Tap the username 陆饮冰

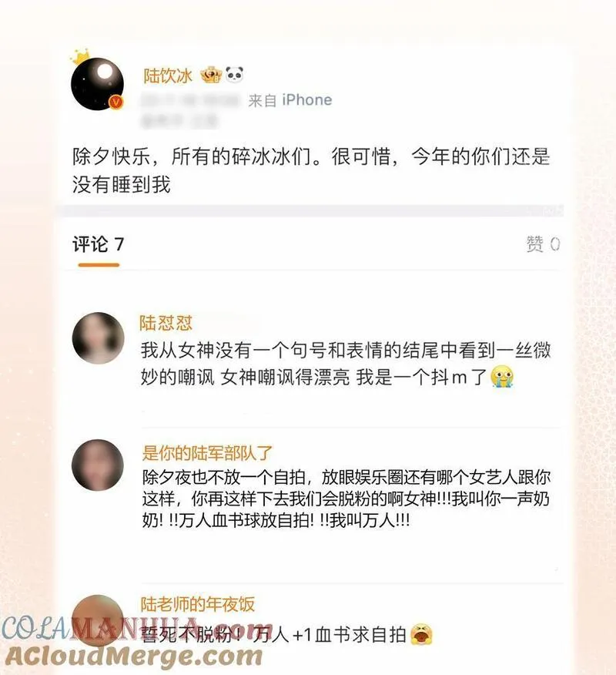click(x=168, y=76)
